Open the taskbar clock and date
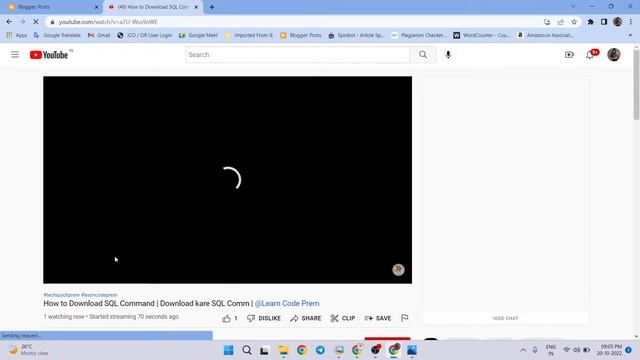 pyautogui.click(x=609, y=350)
